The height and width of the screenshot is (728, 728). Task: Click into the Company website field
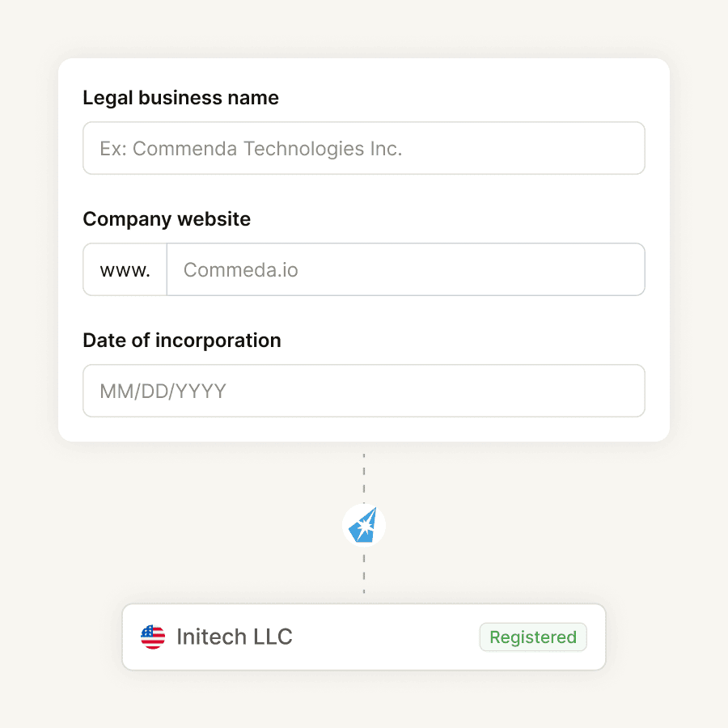pyautogui.click(x=404, y=269)
